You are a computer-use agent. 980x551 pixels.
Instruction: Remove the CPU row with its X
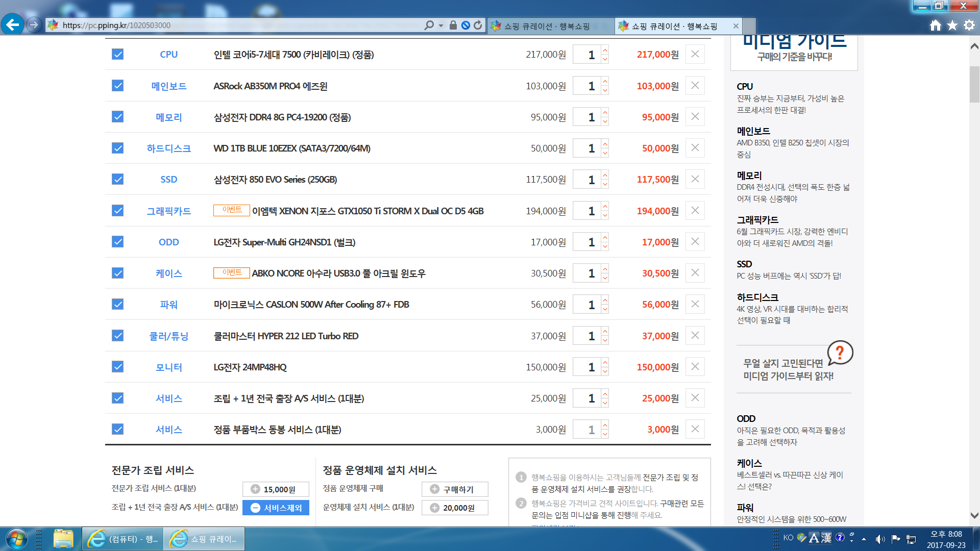click(x=695, y=54)
